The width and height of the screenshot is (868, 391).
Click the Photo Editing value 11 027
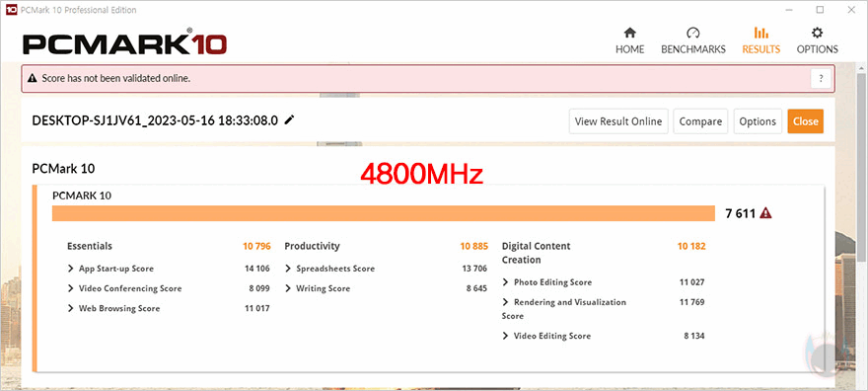click(691, 282)
